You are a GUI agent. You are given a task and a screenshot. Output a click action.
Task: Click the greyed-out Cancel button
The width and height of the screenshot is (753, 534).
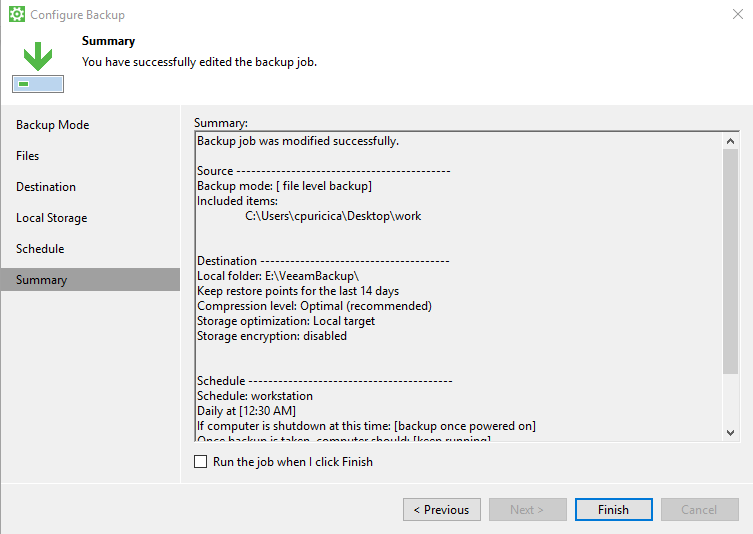click(699, 510)
